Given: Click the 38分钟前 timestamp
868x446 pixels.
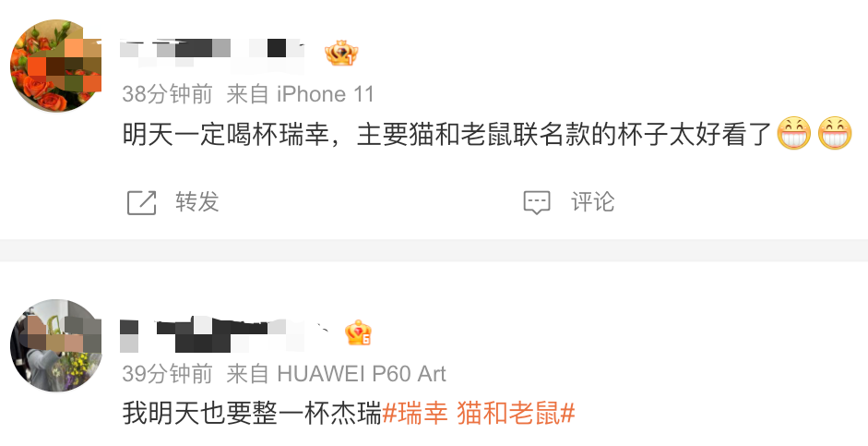Looking at the screenshot, I should [167, 94].
